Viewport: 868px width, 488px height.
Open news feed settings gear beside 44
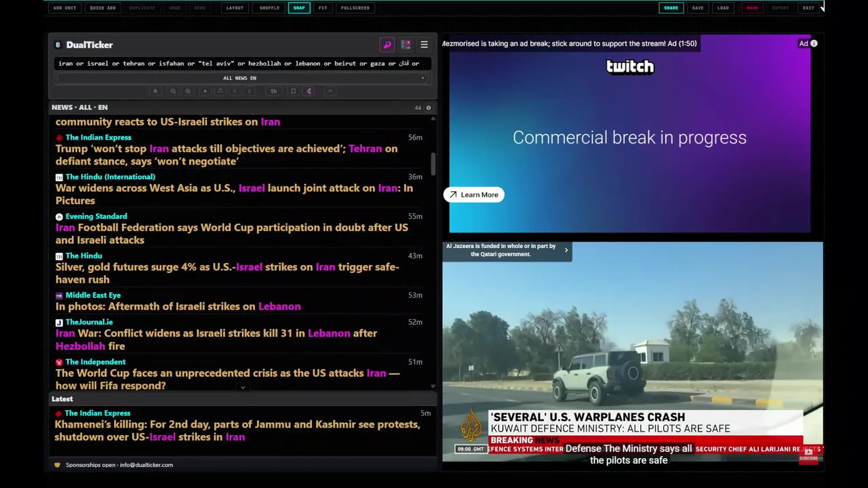428,108
